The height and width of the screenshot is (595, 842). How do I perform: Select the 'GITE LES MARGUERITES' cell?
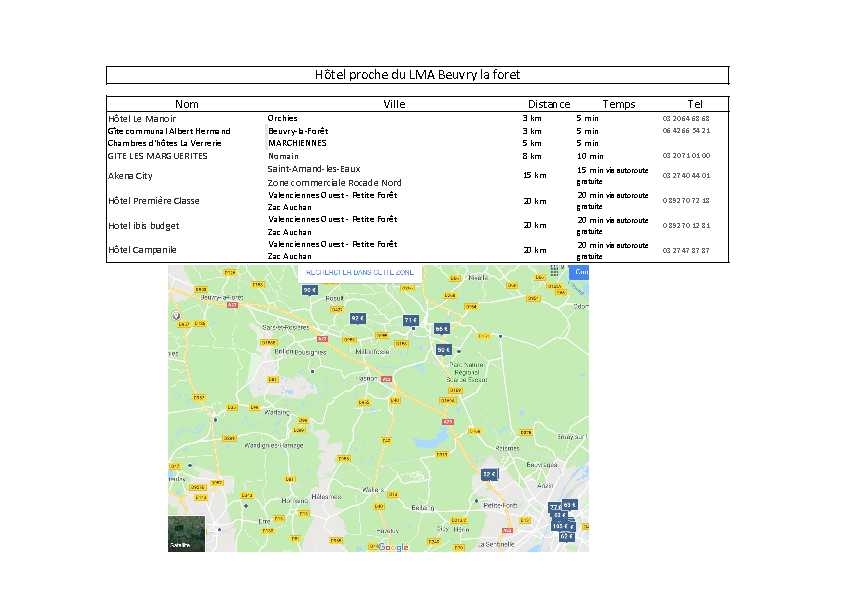pos(157,156)
